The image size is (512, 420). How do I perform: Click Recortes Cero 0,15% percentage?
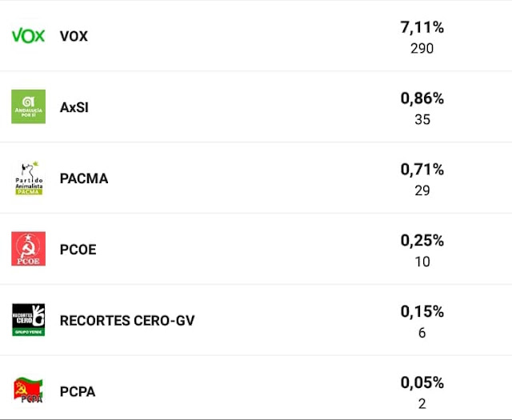422,312
